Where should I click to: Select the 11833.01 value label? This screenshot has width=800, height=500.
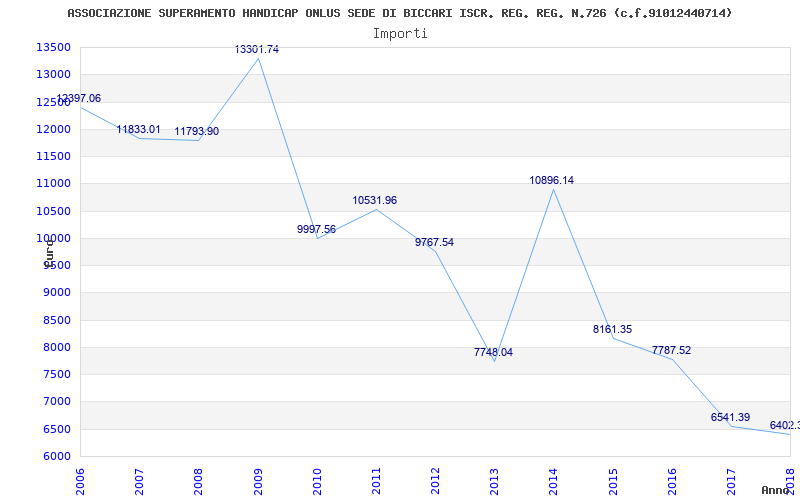point(138,130)
